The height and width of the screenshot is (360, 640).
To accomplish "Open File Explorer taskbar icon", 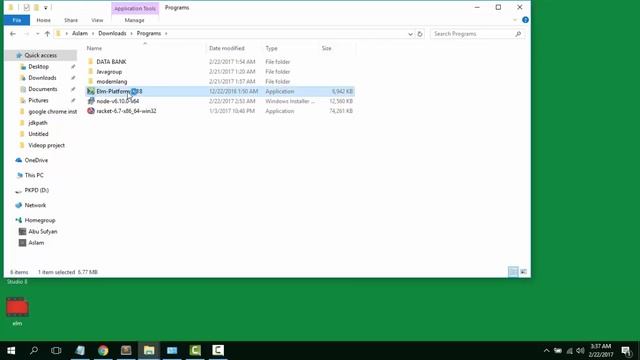I will [149, 351].
